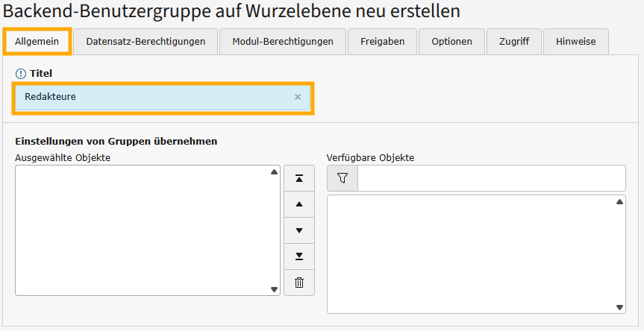
Task: Open the Zugriff tab
Action: [x=514, y=42]
